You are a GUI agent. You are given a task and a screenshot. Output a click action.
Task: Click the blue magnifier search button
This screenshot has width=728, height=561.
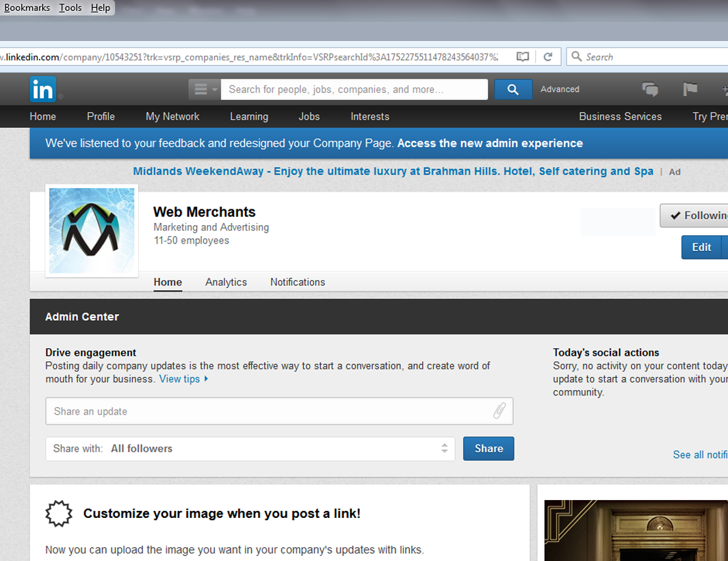pyautogui.click(x=512, y=90)
